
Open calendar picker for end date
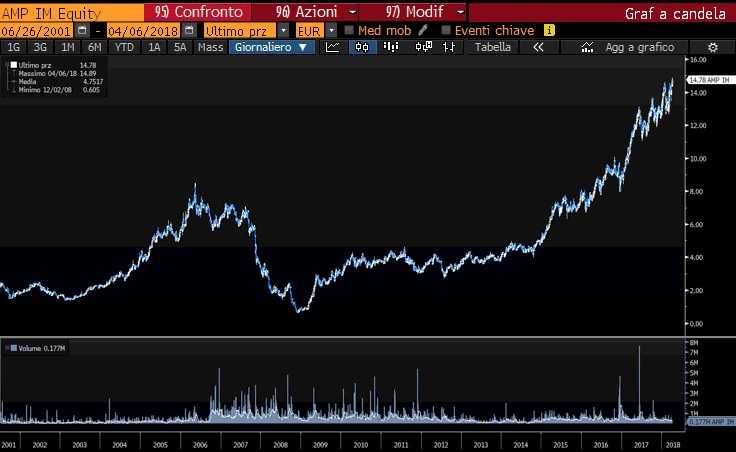(x=190, y=31)
